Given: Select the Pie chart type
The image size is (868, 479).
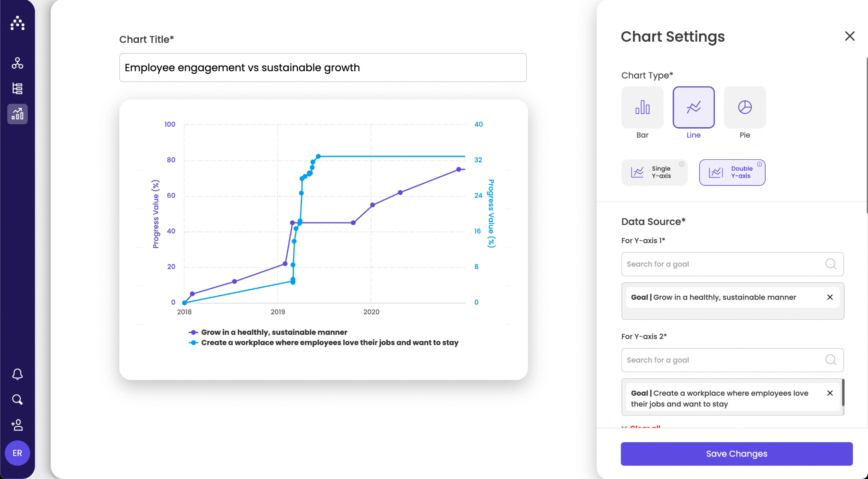Looking at the screenshot, I should tap(745, 107).
